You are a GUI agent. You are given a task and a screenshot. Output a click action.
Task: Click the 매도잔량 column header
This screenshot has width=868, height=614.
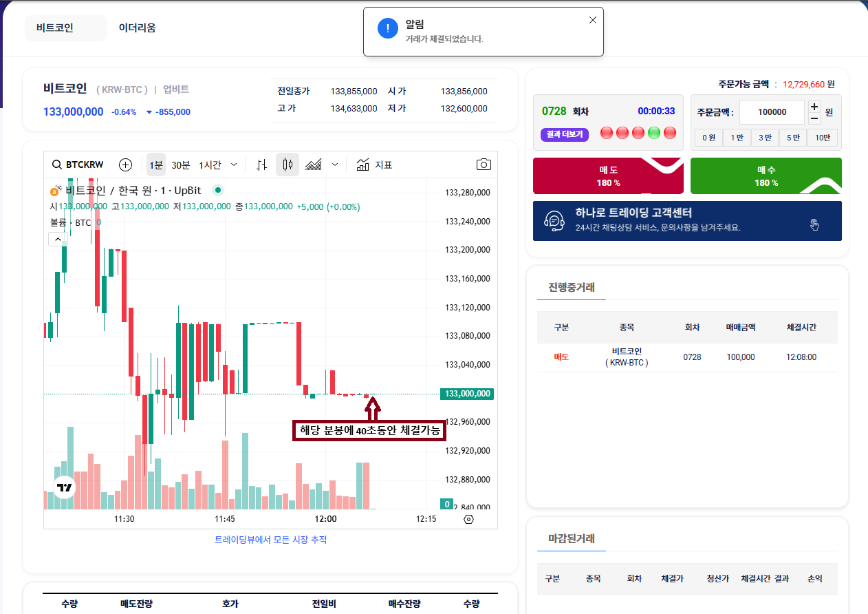click(136, 604)
